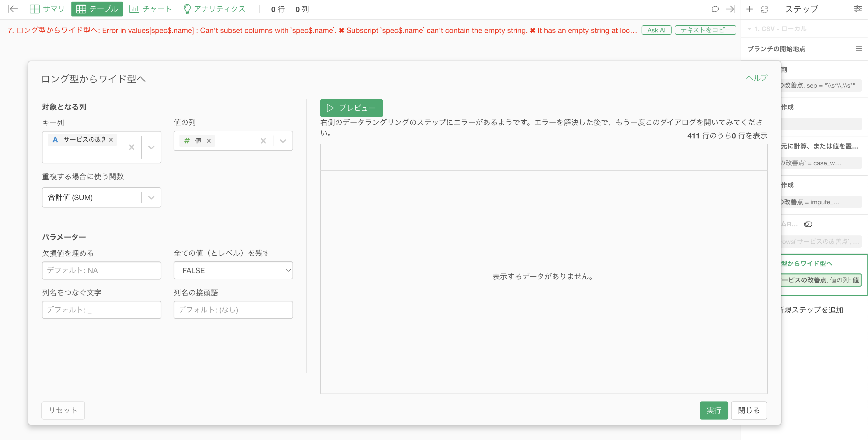This screenshot has width=868, height=440.
Task: Open the comment bubble icon
Action: [715, 9]
